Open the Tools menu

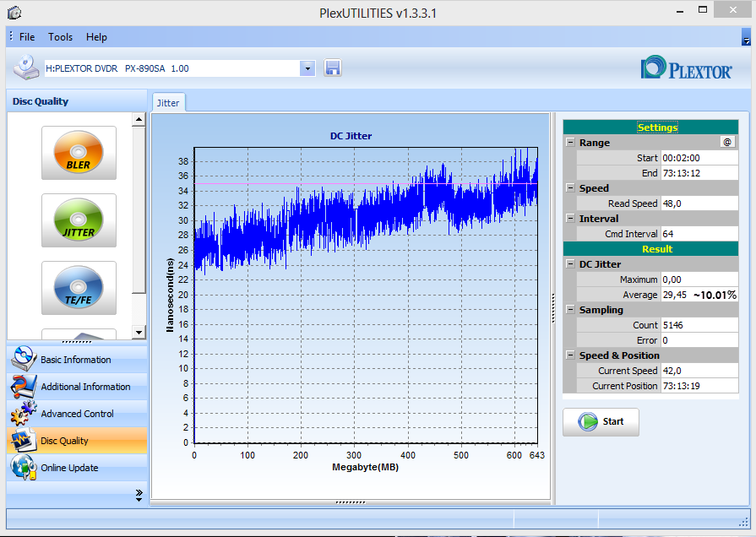click(60, 37)
